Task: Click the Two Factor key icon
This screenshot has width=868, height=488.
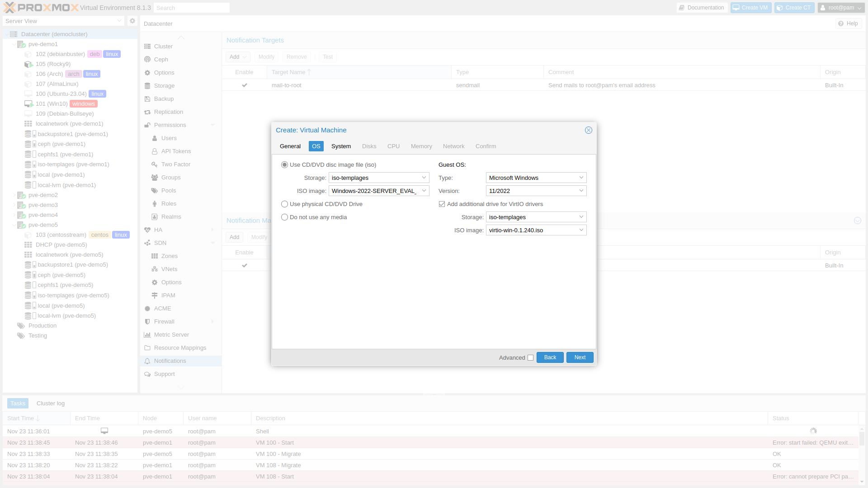Action: [x=155, y=164]
